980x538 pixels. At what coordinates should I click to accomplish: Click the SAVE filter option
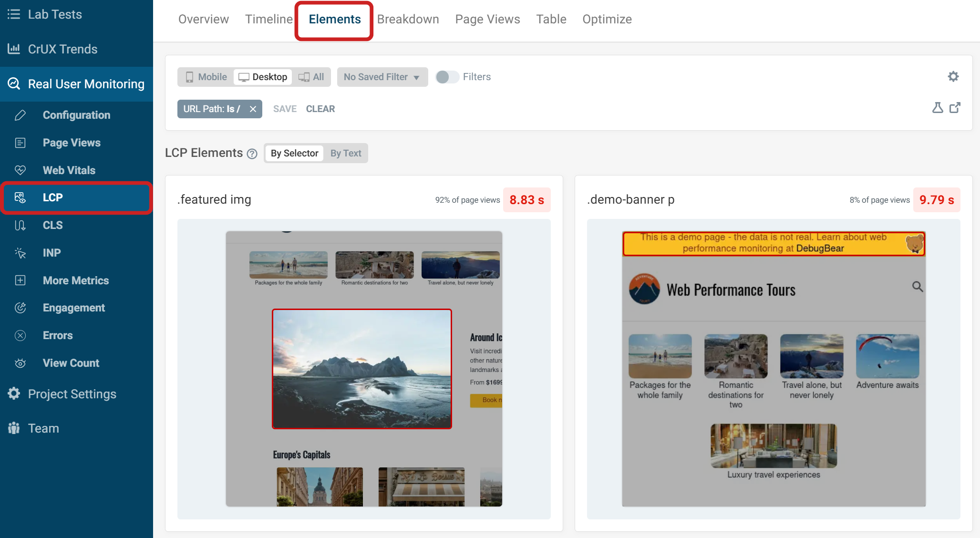(x=285, y=109)
